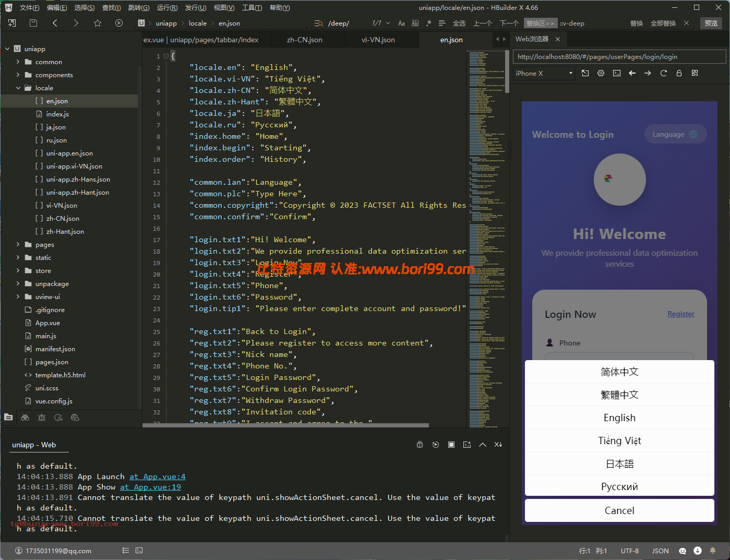Click Cancel in the language action sheet
This screenshot has height=560, width=730.
coord(619,510)
